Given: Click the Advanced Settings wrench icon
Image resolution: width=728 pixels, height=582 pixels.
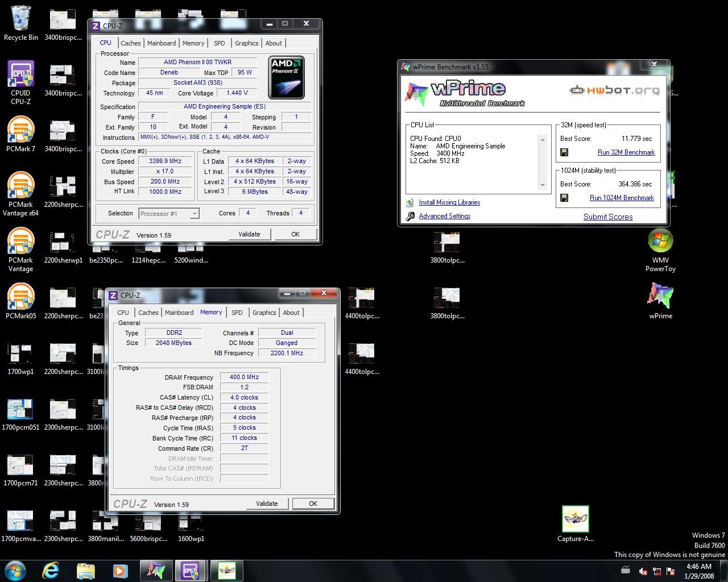Looking at the screenshot, I should coord(410,216).
